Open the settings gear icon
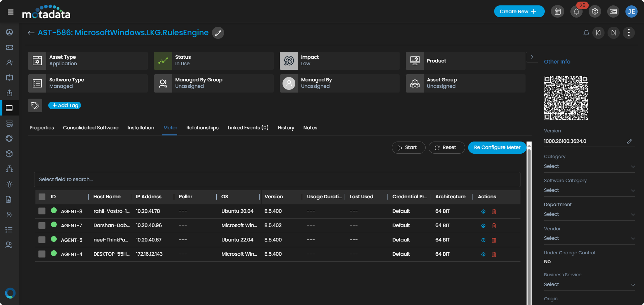This screenshot has width=644, height=305. [595, 11]
